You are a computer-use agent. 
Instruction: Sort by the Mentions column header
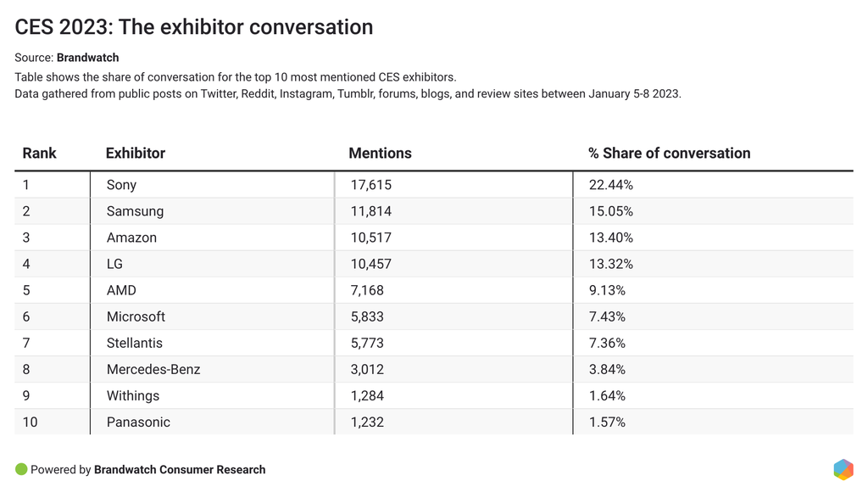coord(380,154)
